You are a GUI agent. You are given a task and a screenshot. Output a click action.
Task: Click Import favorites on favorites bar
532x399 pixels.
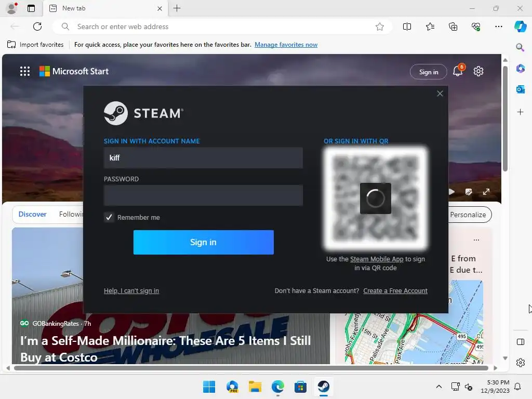[x=35, y=45]
